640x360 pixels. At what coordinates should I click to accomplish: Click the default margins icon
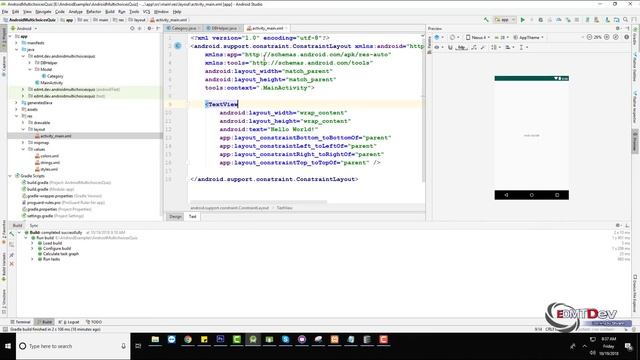pos(461,47)
